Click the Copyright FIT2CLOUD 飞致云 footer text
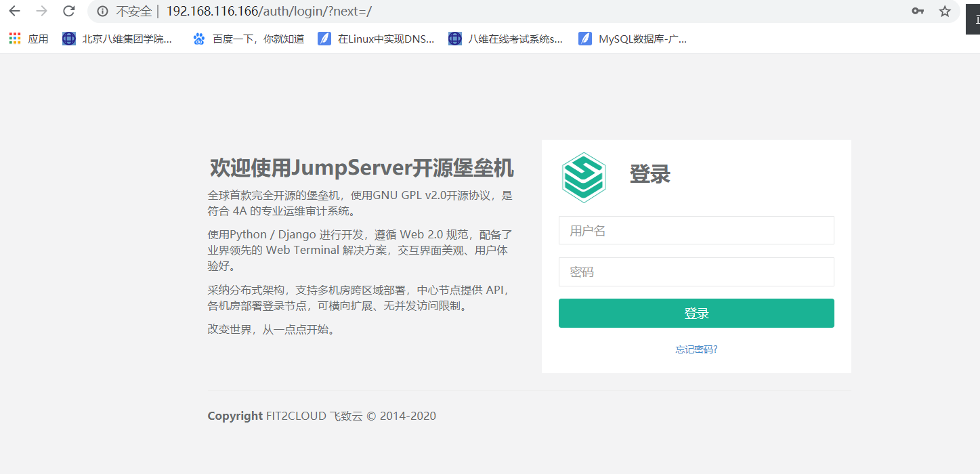The height and width of the screenshot is (474, 980). click(322, 416)
